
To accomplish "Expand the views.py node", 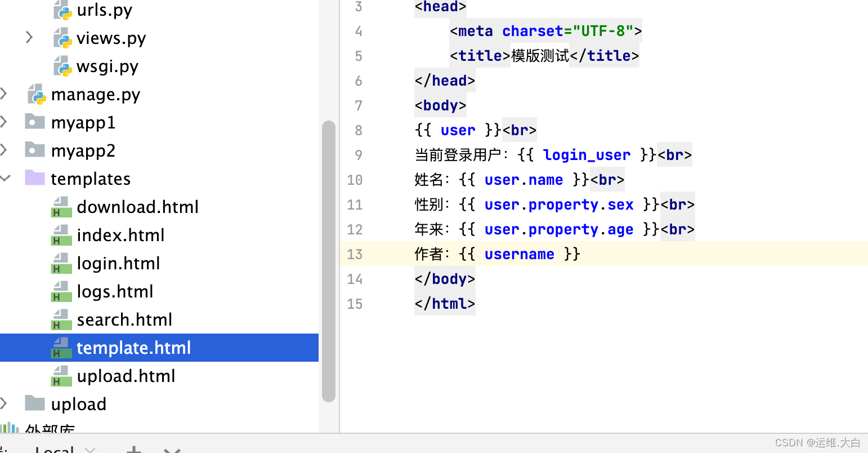I will 29,38.
